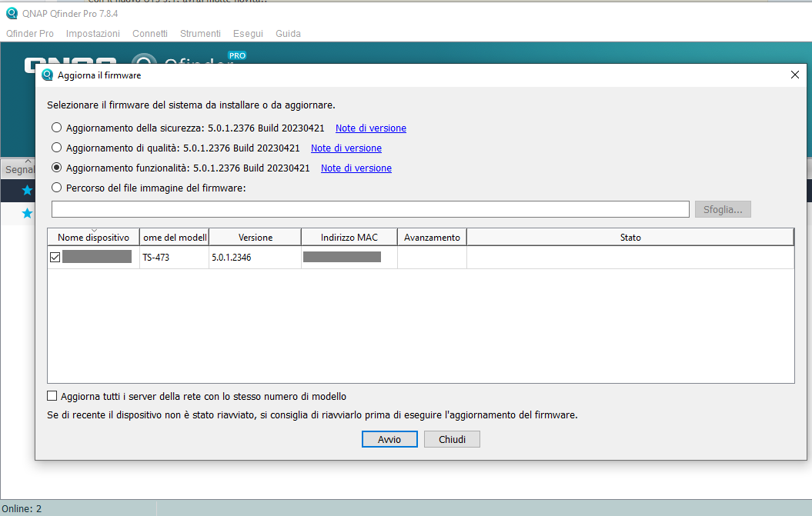Click the icon in the Aggiorna il firmware title bar
The width and height of the screenshot is (812, 516).
[x=48, y=75]
